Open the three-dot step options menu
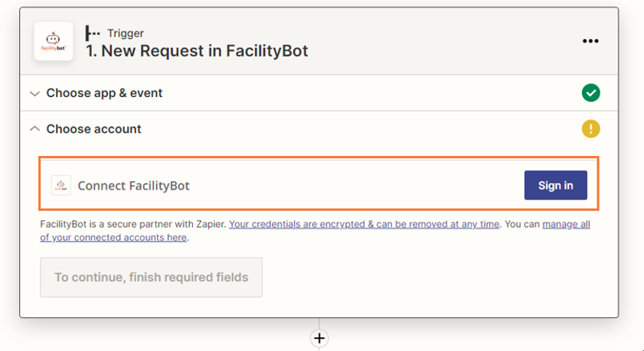644x351 pixels. coord(590,41)
